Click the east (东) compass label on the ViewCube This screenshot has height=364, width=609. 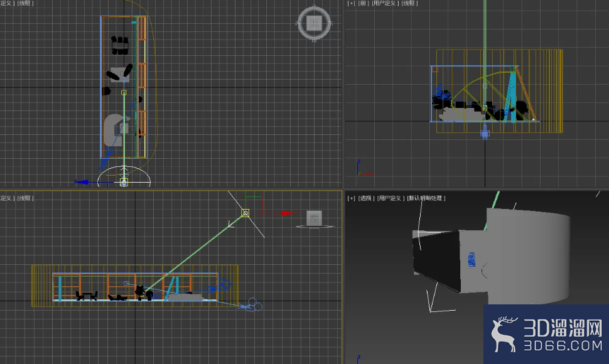(x=330, y=23)
